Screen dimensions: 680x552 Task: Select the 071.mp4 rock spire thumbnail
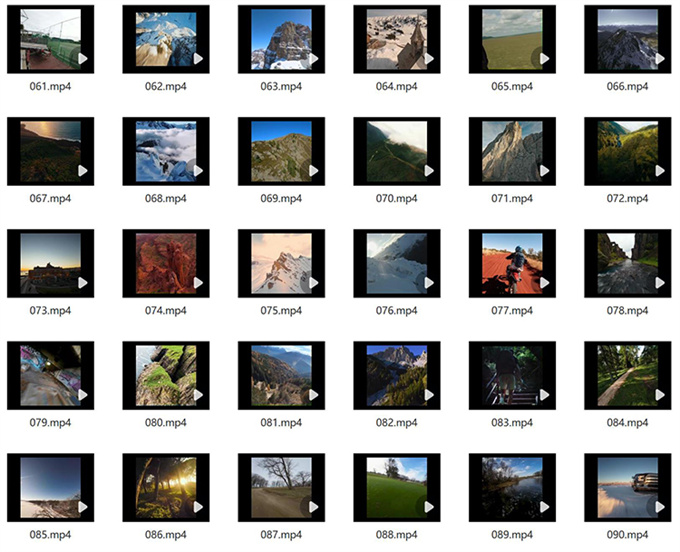pos(512,151)
